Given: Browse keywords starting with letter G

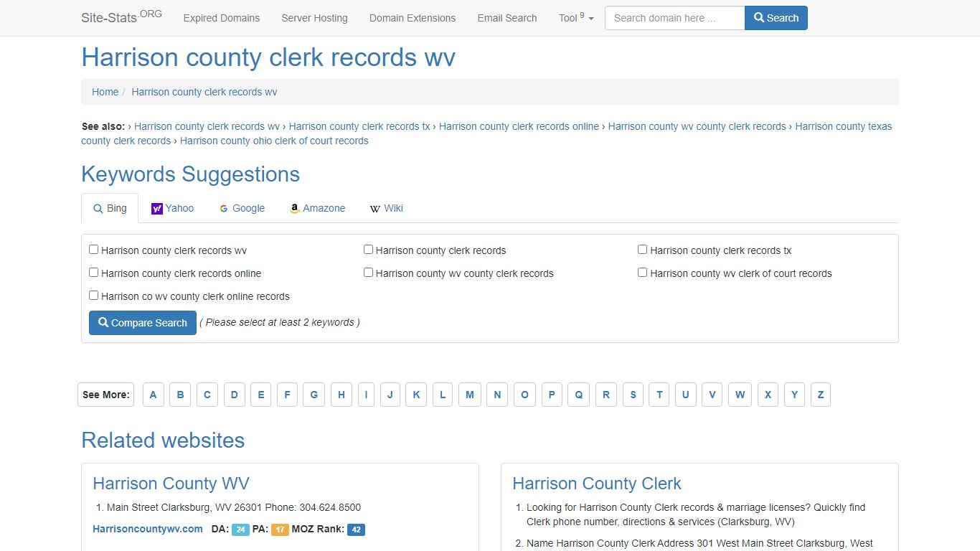Looking at the screenshot, I should click(314, 395).
